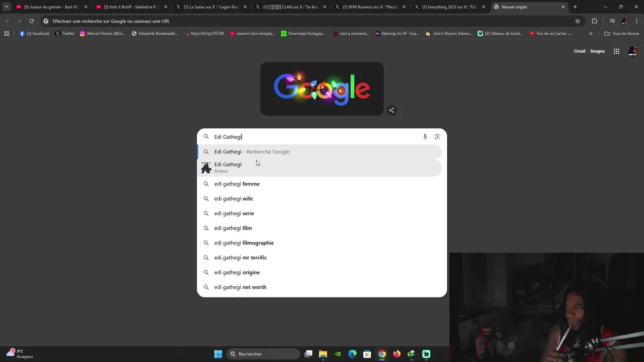Choose suggestion edi gathegi net worth
This screenshot has width=644, height=362.
click(x=319, y=287)
